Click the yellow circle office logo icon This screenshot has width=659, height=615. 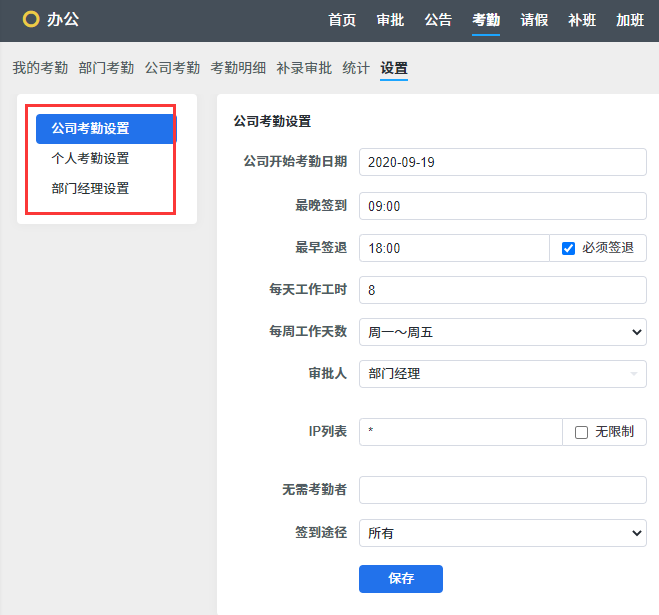31,19
